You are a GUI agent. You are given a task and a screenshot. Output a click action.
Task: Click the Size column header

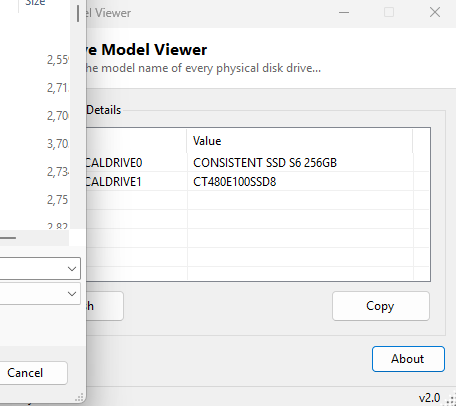[x=35, y=3]
